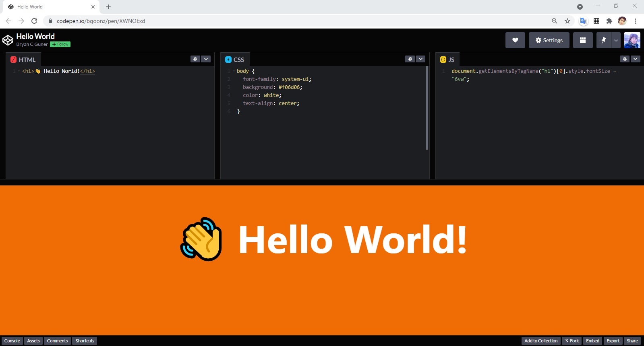Expand CSS editor dropdown arrow
644x346 pixels.
(421, 59)
